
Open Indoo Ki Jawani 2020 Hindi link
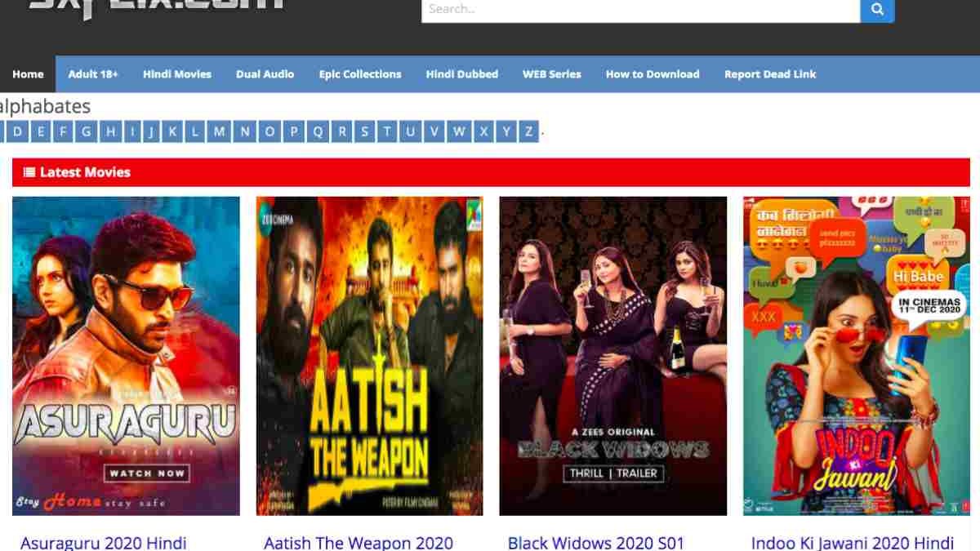point(853,543)
